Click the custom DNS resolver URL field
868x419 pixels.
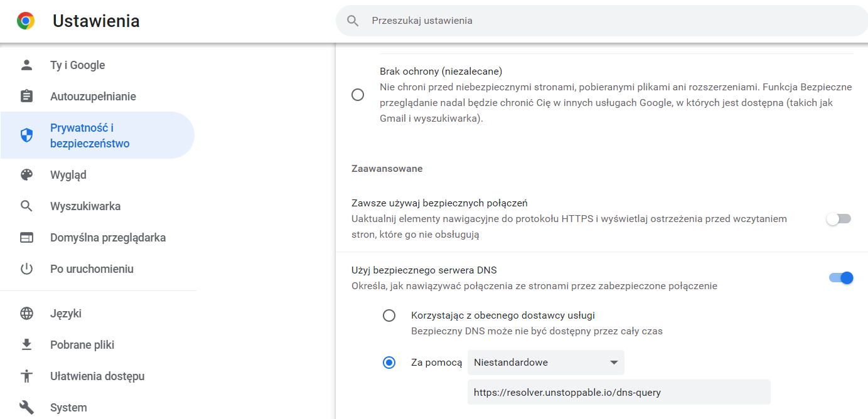(x=618, y=393)
